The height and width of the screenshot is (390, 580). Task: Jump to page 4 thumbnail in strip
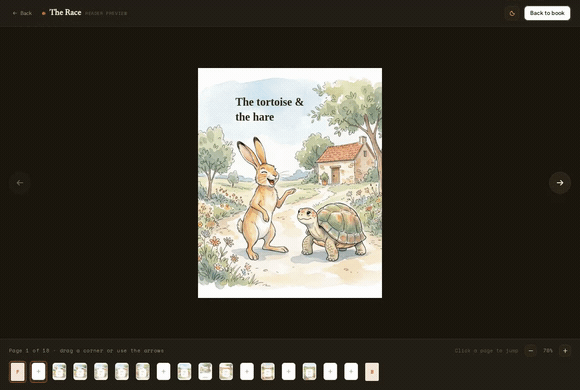[80, 371]
